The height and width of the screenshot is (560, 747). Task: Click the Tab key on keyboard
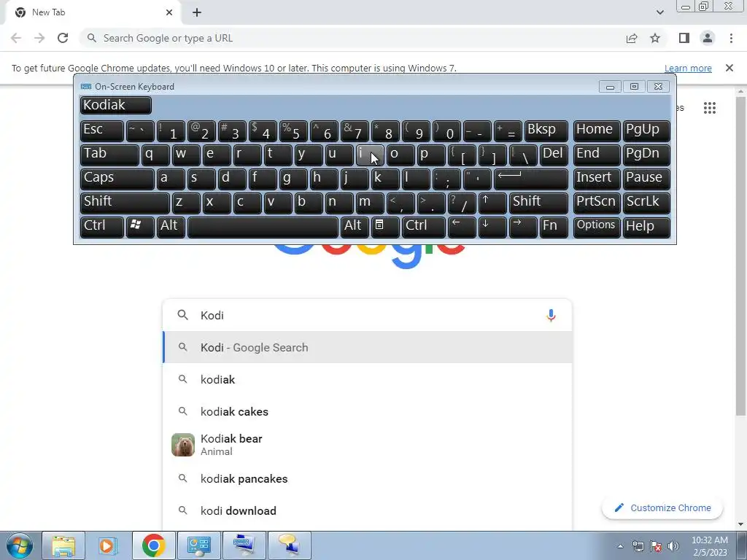[x=109, y=155]
